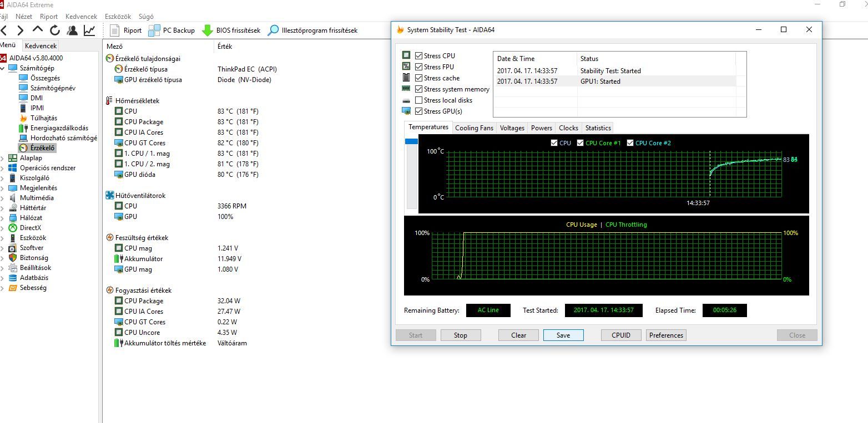
Task: Click the Illesztőprogram frissítések search icon
Action: [x=273, y=30]
